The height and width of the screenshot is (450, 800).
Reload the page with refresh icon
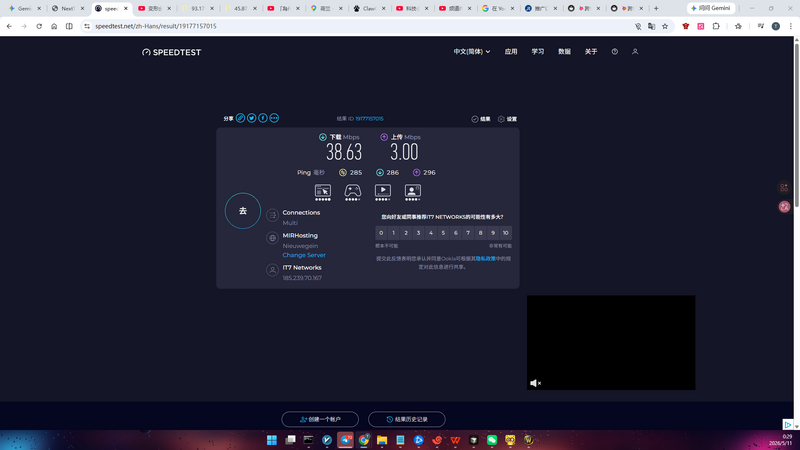(39, 26)
